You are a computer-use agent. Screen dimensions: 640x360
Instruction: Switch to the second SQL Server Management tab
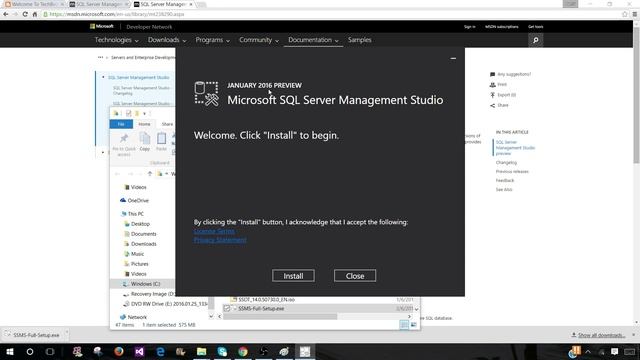coord(98,4)
